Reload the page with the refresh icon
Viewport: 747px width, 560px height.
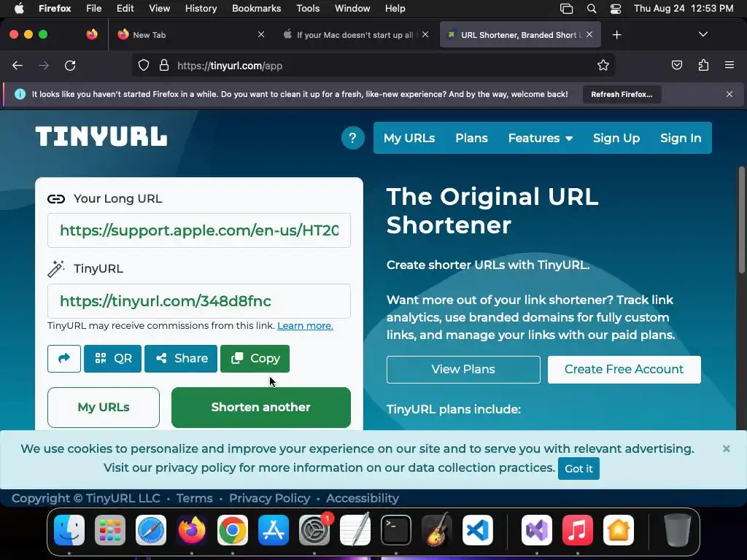(70, 66)
